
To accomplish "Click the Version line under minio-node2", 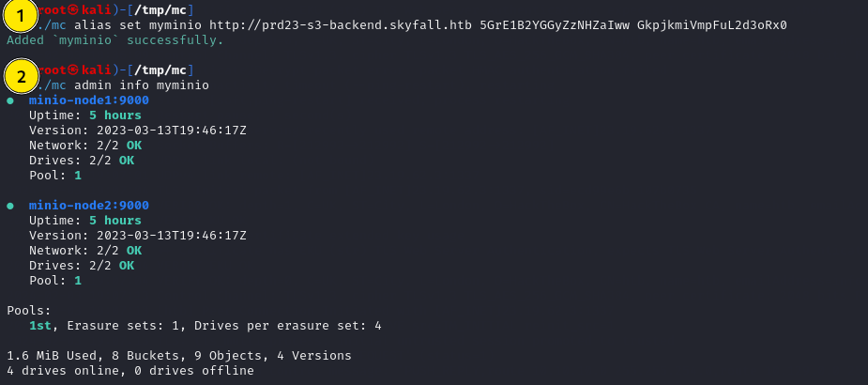I will [138, 236].
